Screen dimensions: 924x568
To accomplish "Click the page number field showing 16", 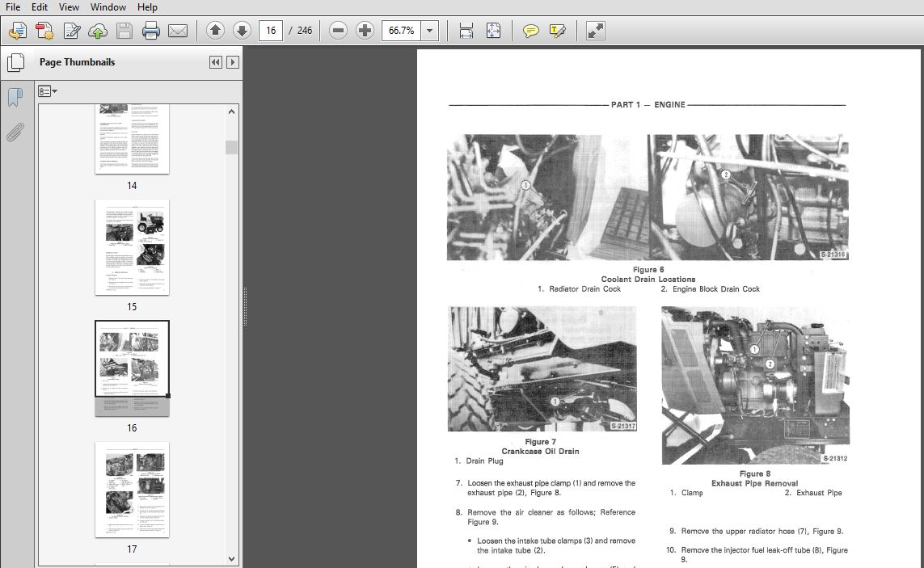I will [x=271, y=31].
